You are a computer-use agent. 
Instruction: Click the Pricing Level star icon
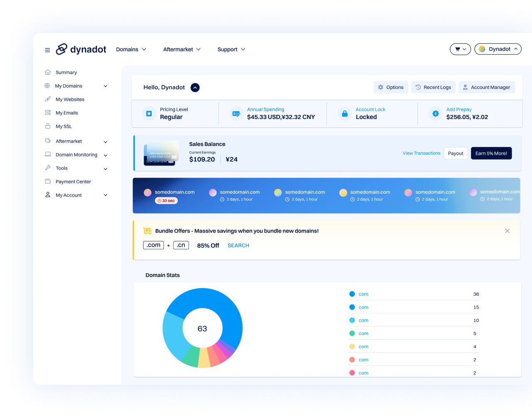[149, 113]
